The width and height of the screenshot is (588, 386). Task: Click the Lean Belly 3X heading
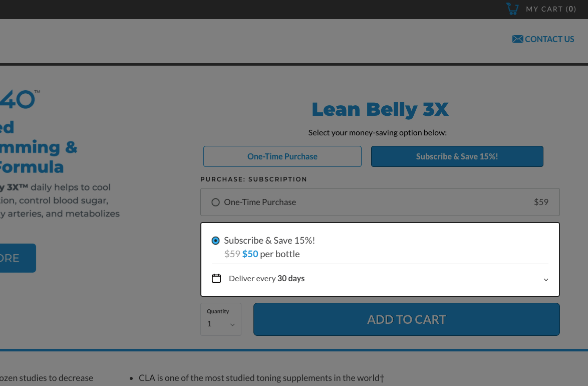[380, 109]
